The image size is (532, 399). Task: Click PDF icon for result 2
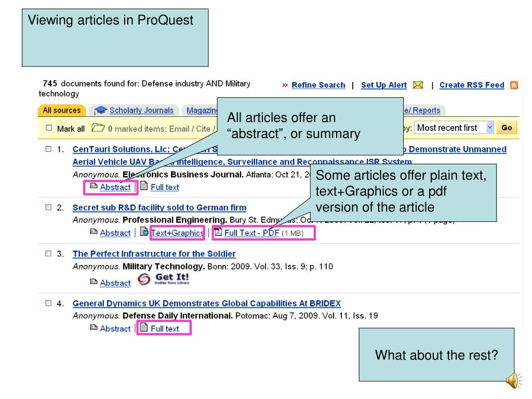pos(218,232)
